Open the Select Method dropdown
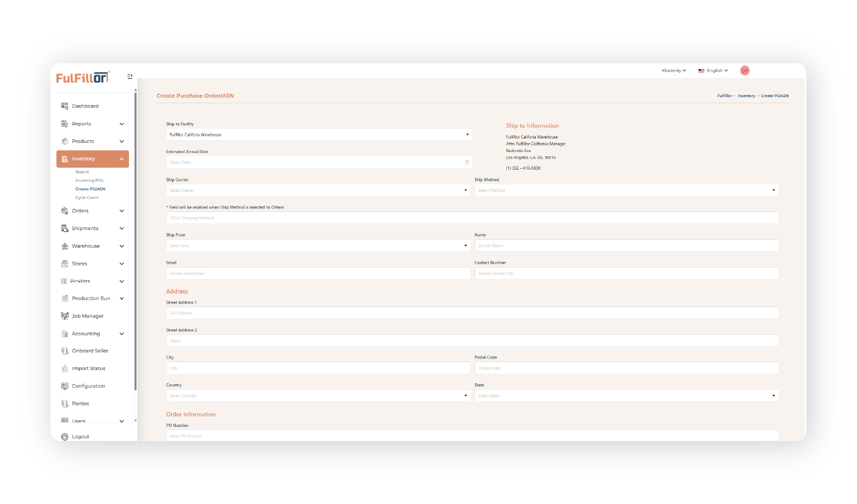 (627, 190)
